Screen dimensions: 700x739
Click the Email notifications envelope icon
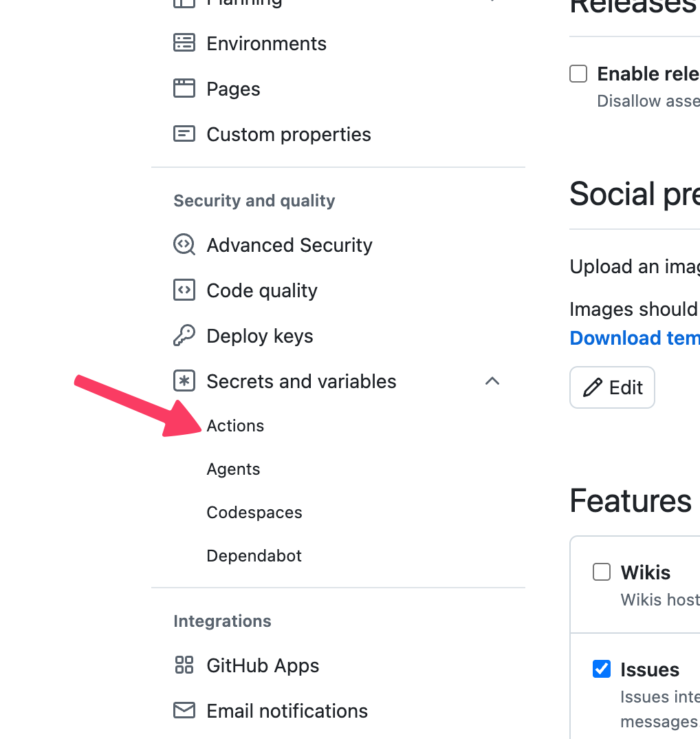(x=184, y=710)
